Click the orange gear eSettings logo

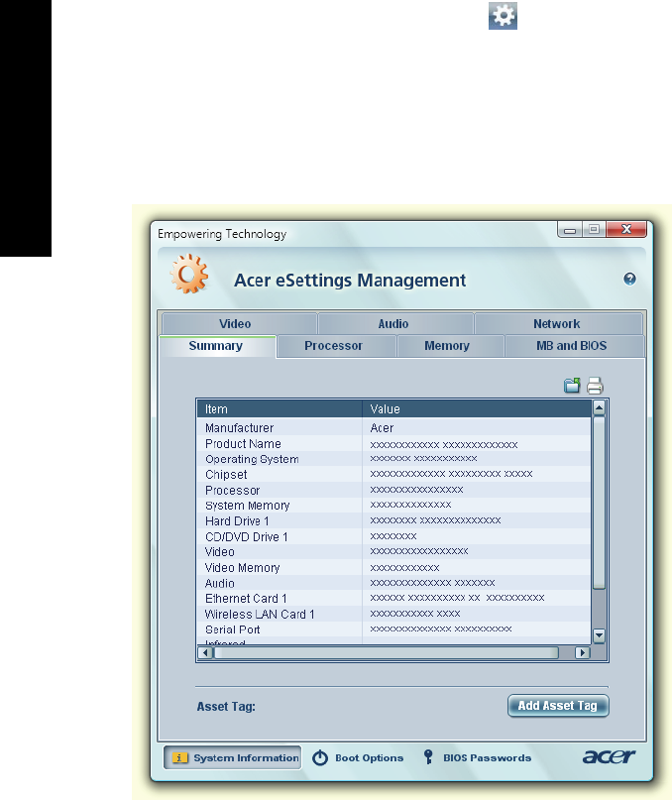[x=189, y=275]
